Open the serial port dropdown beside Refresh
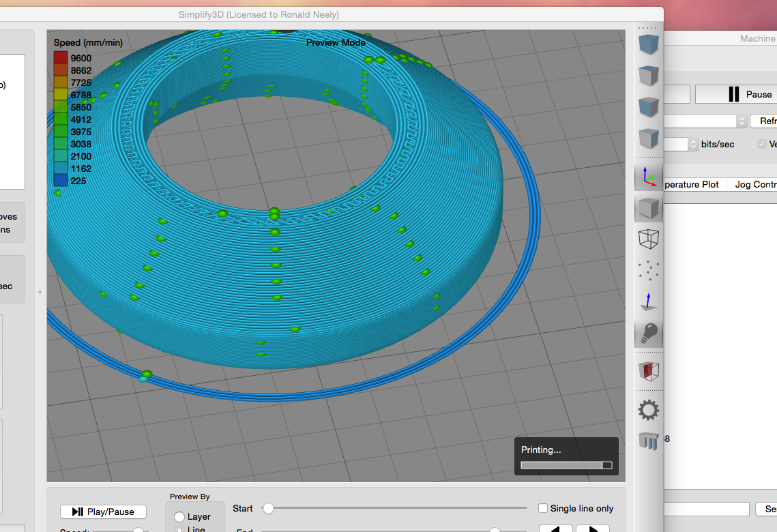 [742, 121]
